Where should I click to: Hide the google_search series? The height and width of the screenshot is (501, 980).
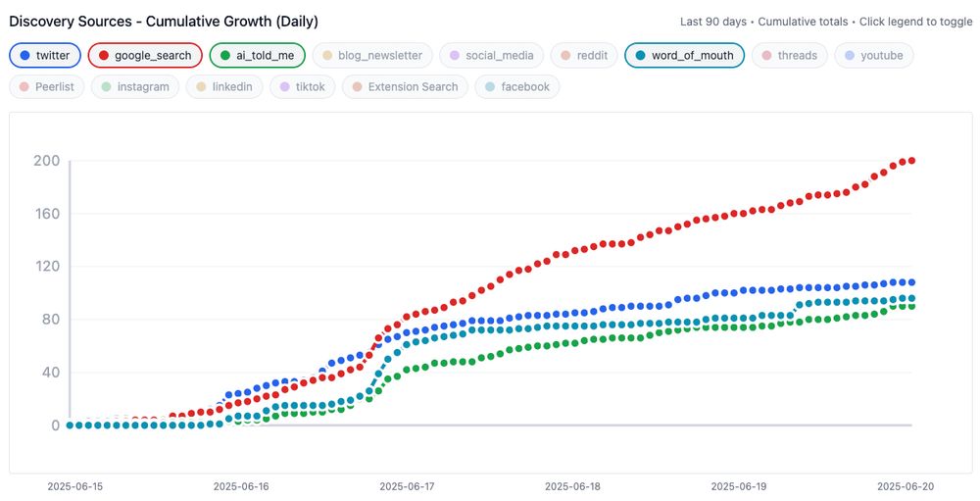point(145,56)
